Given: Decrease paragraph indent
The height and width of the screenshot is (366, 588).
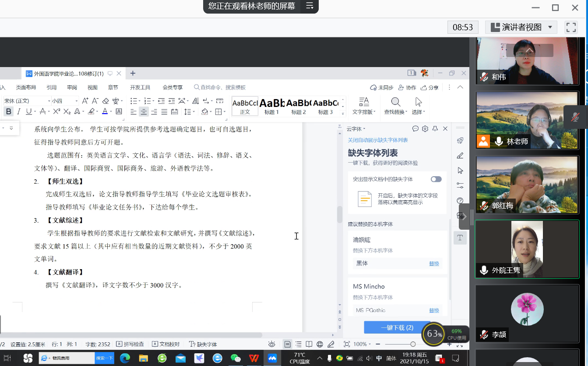Looking at the screenshot, I should click(x=161, y=101).
